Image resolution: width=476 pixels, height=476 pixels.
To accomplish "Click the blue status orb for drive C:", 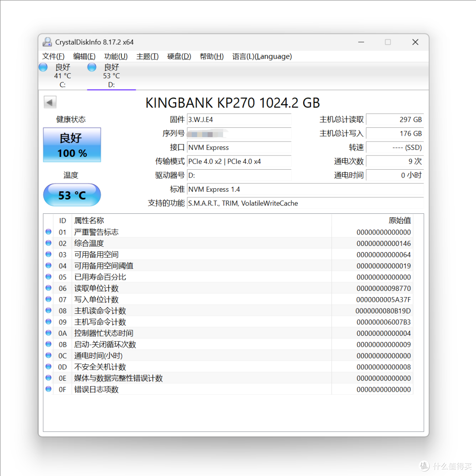I will pyautogui.click(x=43, y=67).
